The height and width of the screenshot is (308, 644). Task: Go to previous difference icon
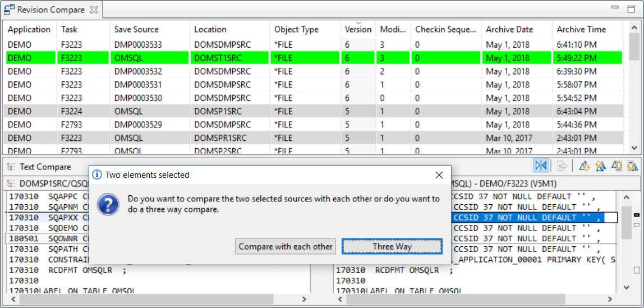tap(600, 166)
